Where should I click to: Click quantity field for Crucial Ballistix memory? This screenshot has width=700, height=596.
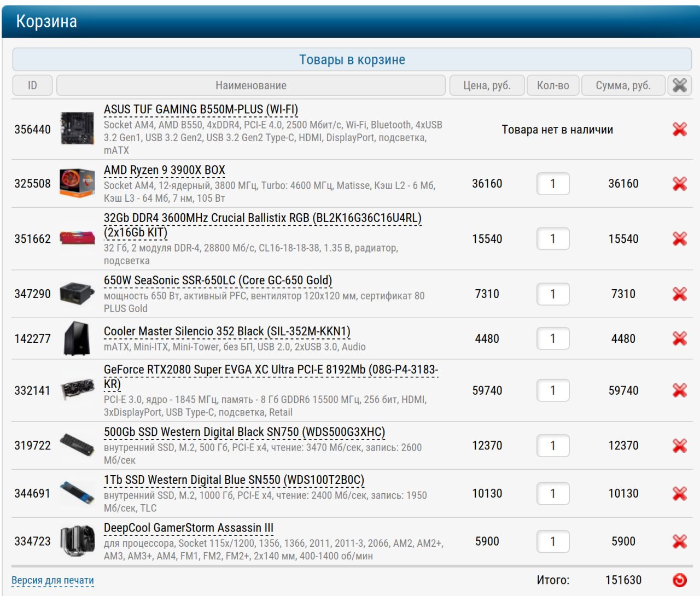click(x=553, y=239)
